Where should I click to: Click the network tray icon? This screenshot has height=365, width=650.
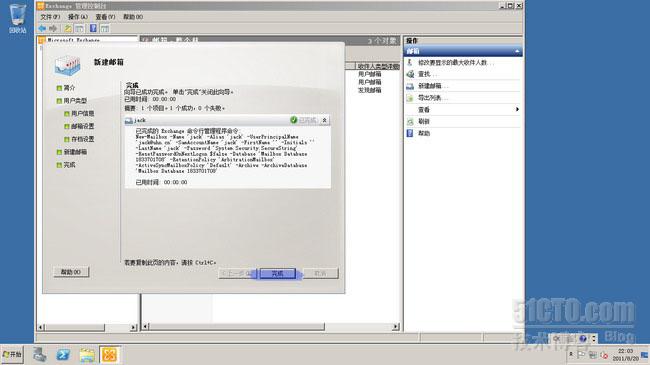click(x=593, y=355)
